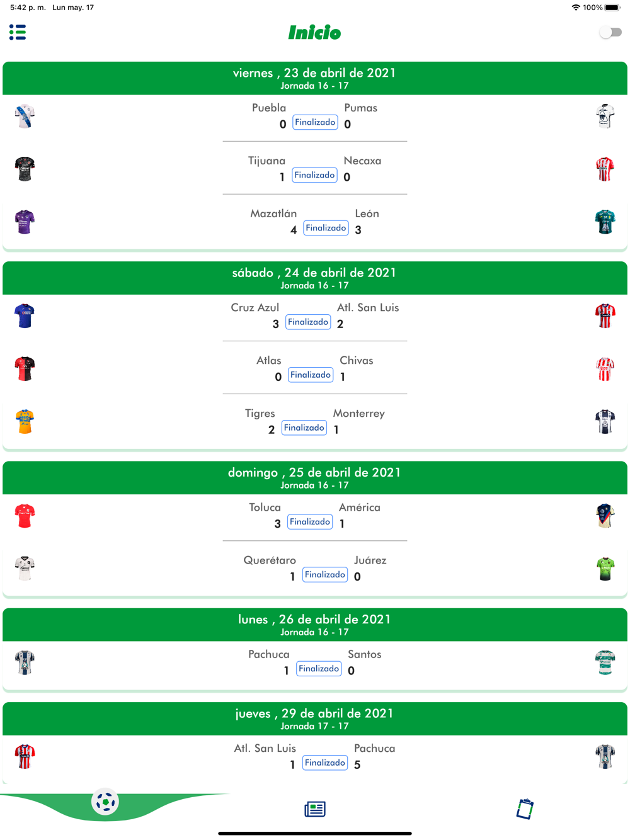The height and width of the screenshot is (840, 630).
Task: Select the domingo 25 de abril header
Action: pos(315,478)
